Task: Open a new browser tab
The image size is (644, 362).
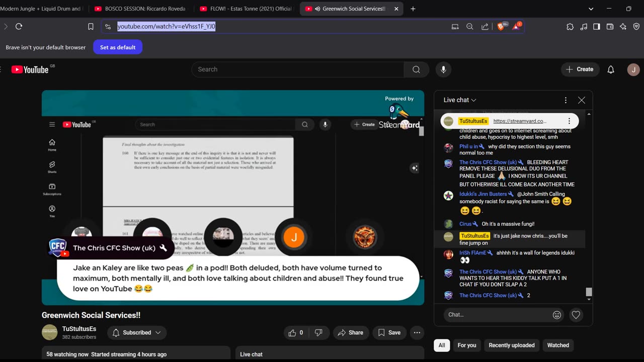Action: point(413,9)
